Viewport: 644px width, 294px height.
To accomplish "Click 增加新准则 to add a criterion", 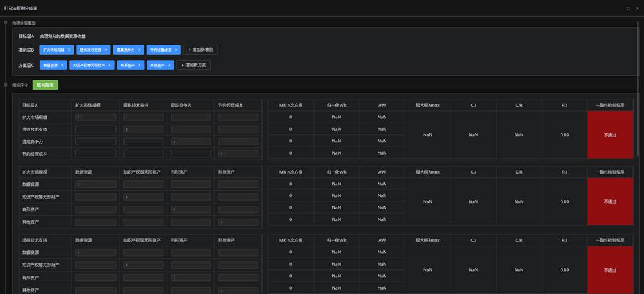I will [x=200, y=50].
